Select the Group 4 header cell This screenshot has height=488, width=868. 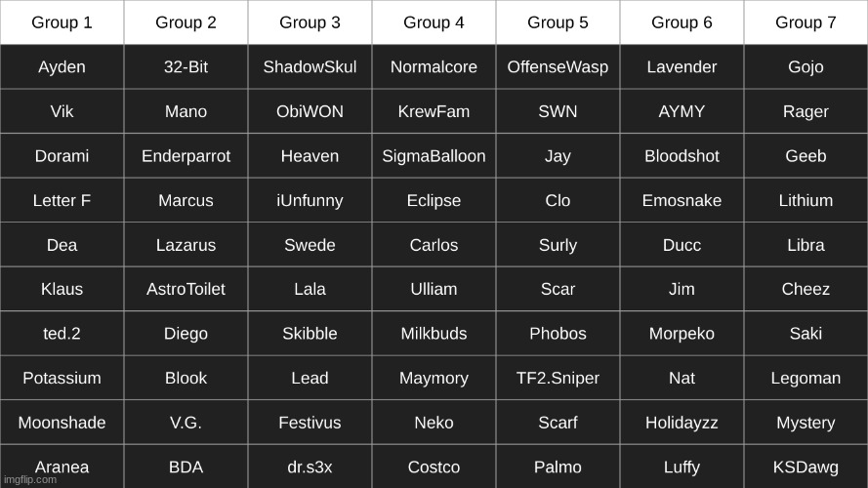[x=434, y=22]
